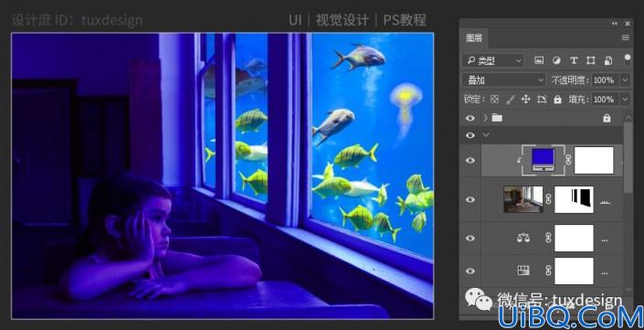Viewport: 644px width, 330px height.
Task: Hide the room photo layer
Action: tap(470, 199)
